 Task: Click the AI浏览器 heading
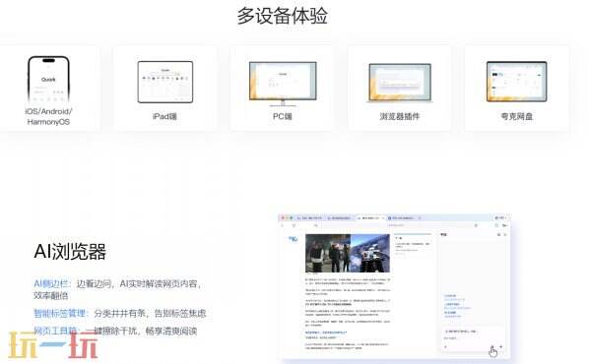[70, 252]
